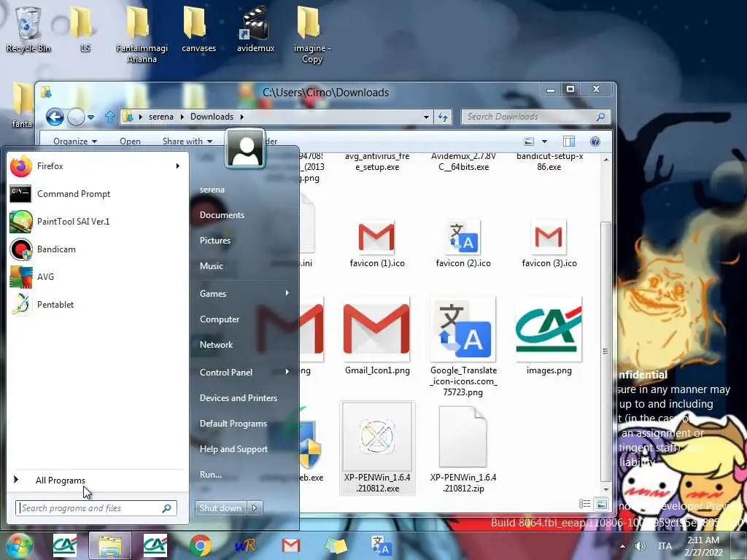Expand Control Panel submenu arrow

click(287, 371)
